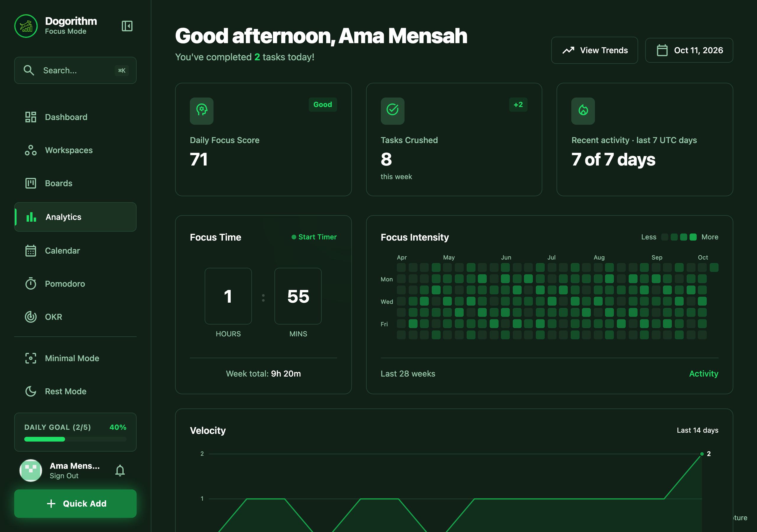Click Sign Out link

click(x=64, y=476)
